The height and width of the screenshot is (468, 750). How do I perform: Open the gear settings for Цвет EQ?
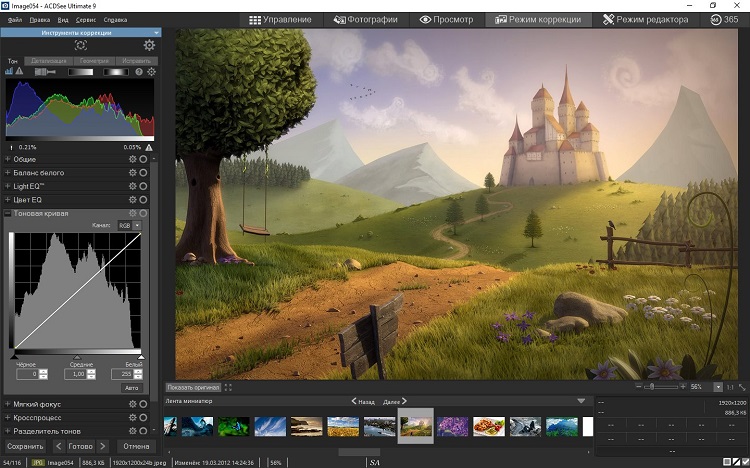(132, 200)
